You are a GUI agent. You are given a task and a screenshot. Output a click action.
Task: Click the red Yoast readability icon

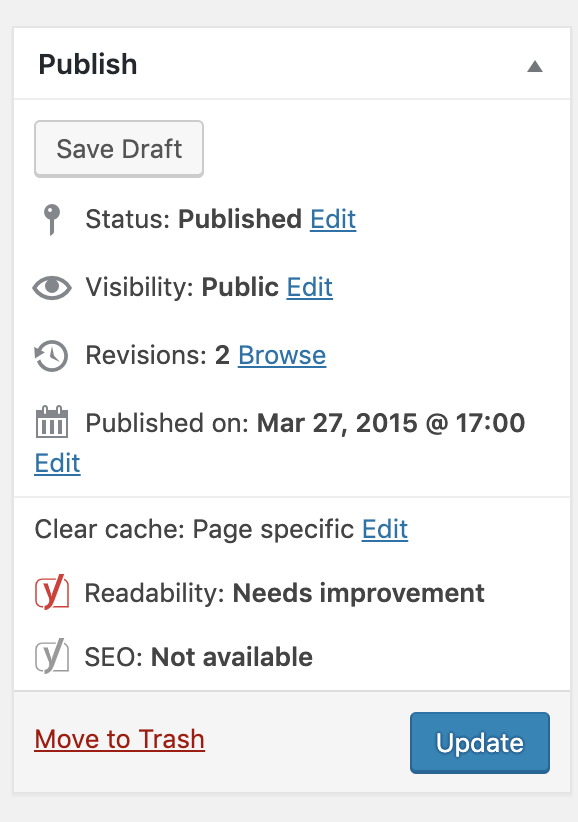(x=52, y=592)
